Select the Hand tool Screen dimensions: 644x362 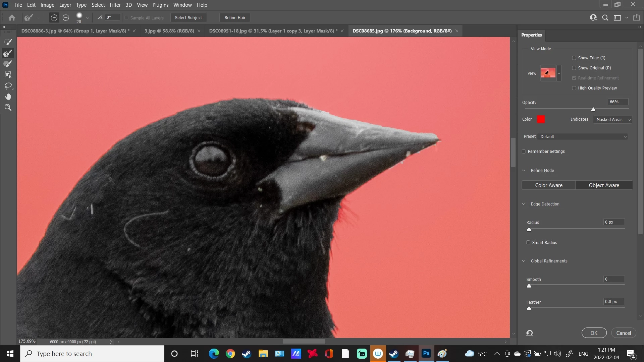click(x=8, y=97)
